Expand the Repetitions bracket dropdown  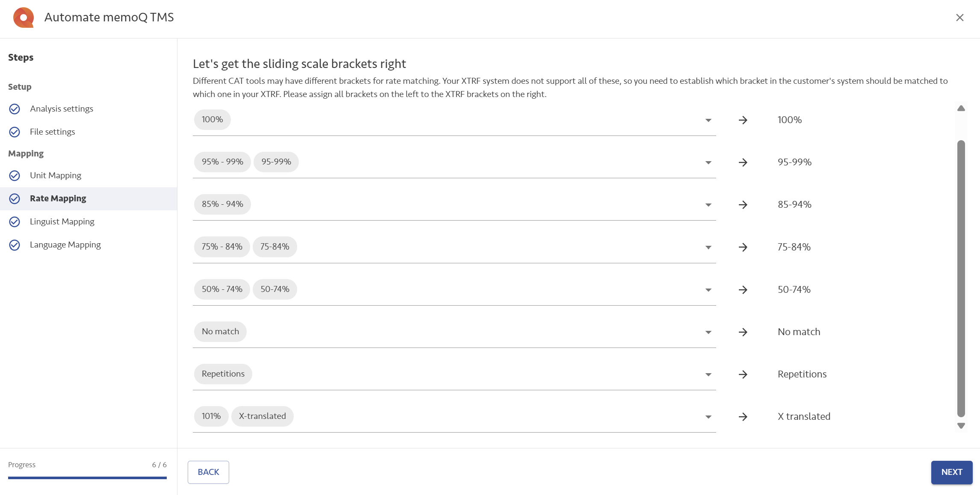coord(708,374)
